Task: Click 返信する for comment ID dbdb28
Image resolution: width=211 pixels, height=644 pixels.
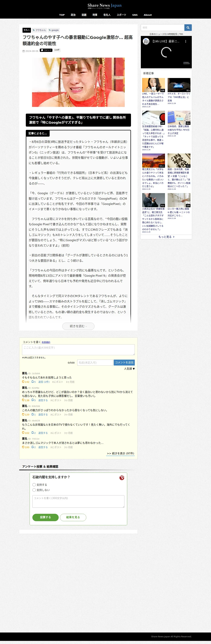Action: (x=43, y=433)
